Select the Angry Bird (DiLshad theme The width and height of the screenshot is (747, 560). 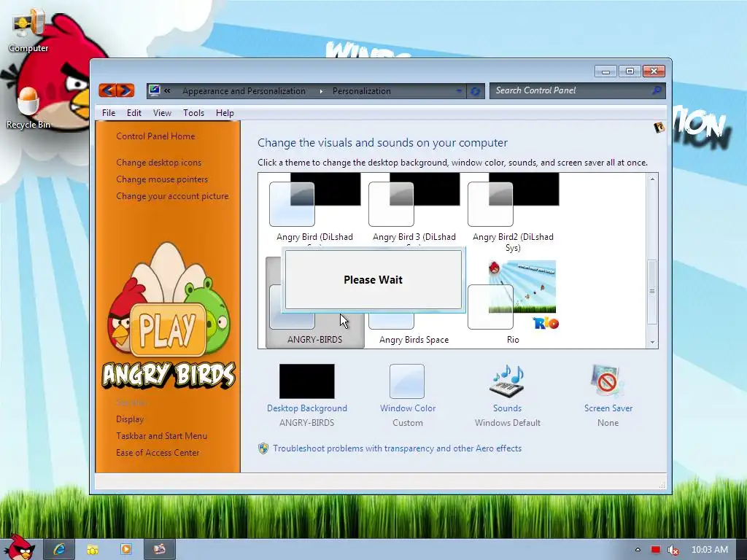(314, 209)
